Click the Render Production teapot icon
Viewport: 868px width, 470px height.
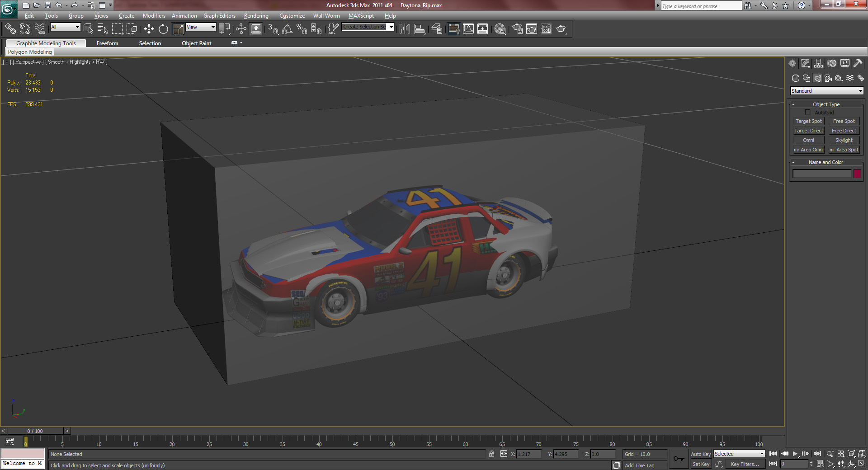[561, 29]
